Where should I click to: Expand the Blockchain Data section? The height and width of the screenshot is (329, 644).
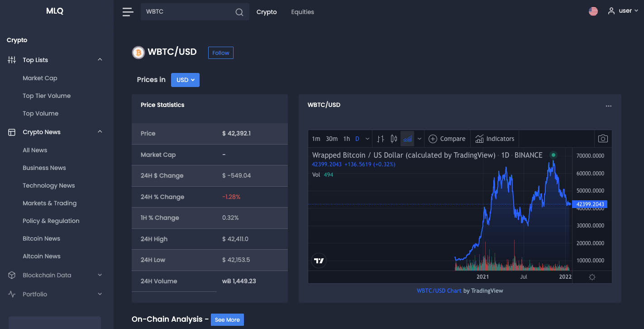100,275
